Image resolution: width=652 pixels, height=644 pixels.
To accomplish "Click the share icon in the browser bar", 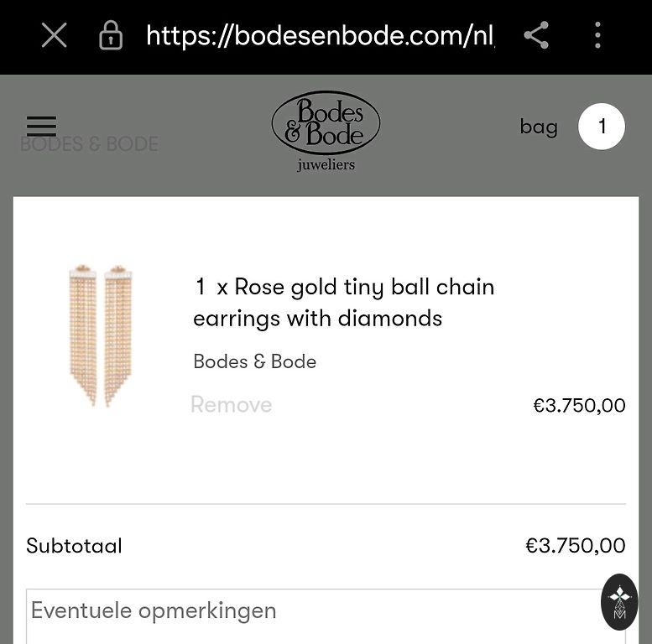I will (536, 35).
